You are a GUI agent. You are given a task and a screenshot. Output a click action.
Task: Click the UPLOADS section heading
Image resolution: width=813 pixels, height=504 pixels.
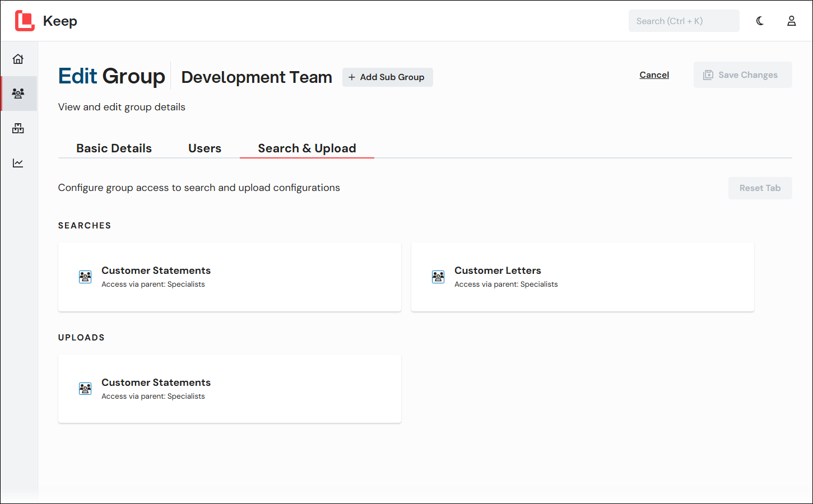pos(81,338)
